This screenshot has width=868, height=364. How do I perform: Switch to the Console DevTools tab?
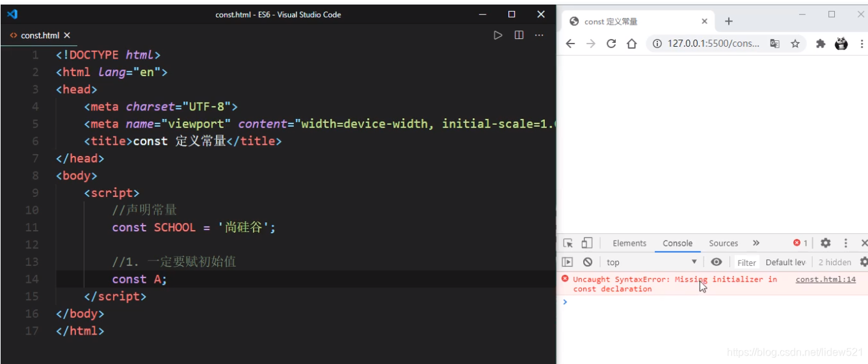click(x=677, y=243)
